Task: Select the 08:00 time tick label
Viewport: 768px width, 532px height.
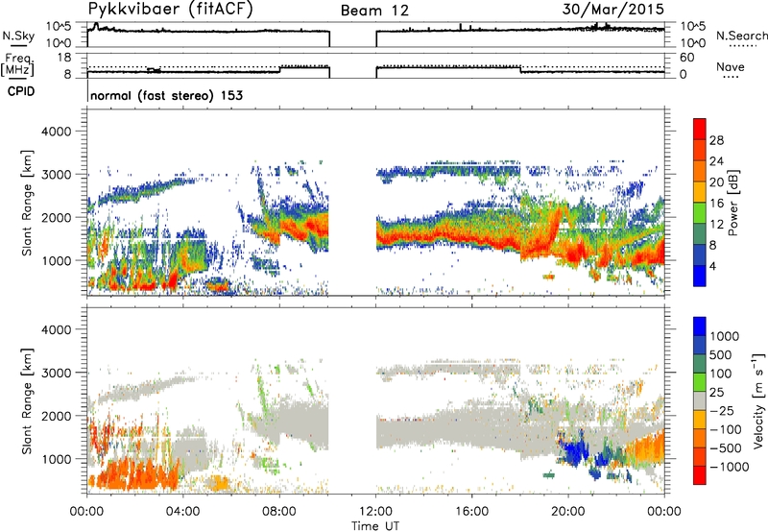Action: [279, 512]
